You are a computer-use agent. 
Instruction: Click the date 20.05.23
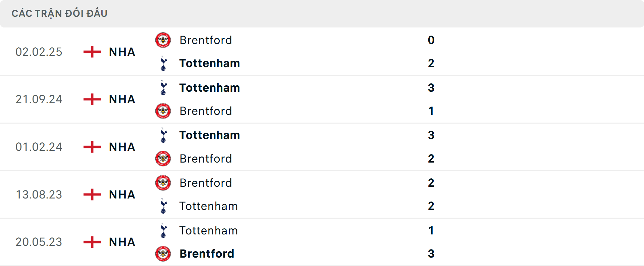coord(39,242)
